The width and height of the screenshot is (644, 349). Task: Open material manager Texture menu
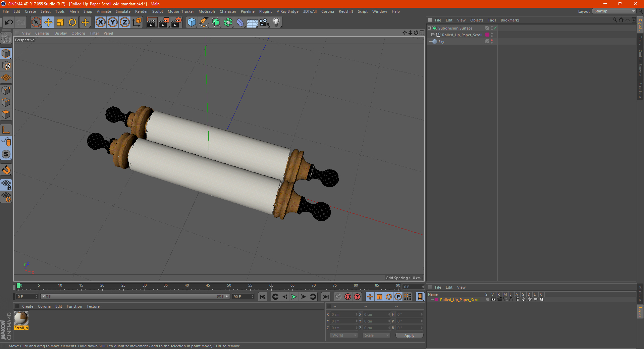93,306
